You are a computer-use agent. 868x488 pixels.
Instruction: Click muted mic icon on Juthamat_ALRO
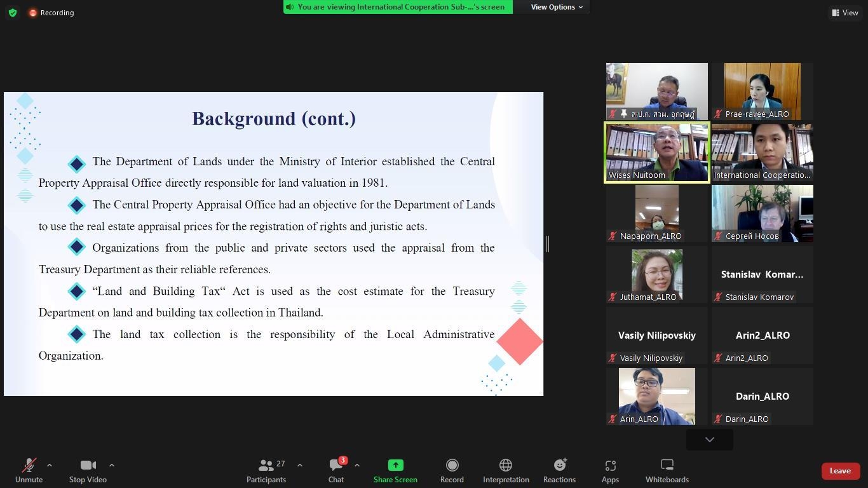[x=613, y=297]
